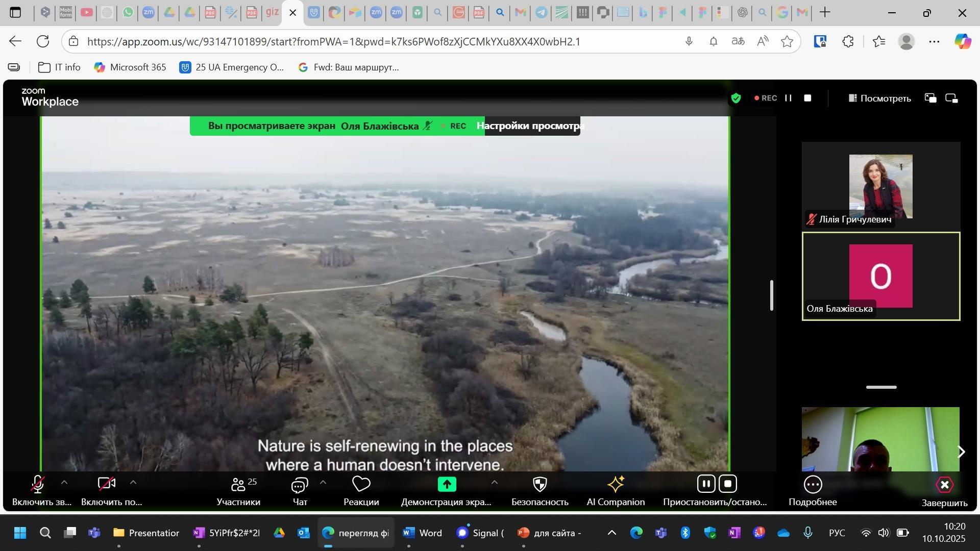Screen dimensions: 980x551
Task: Click the green encryption shield icon
Action: [736, 98]
